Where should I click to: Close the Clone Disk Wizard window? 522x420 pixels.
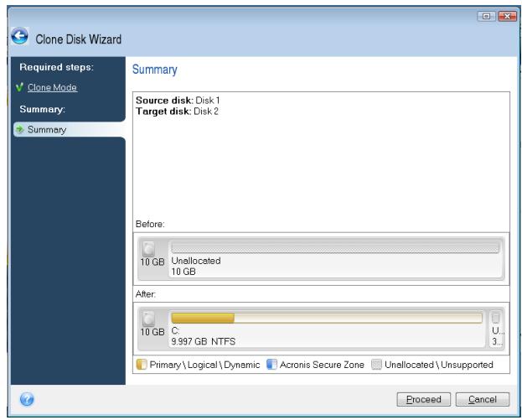pos(507,16)
